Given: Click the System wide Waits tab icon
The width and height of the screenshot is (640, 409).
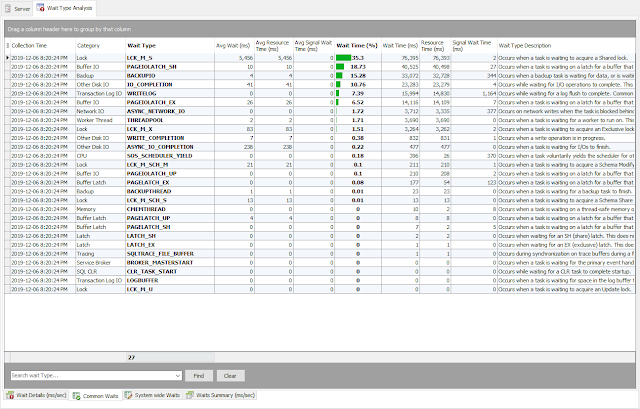Looking at the screenshot, I should [x=128, y=395].
